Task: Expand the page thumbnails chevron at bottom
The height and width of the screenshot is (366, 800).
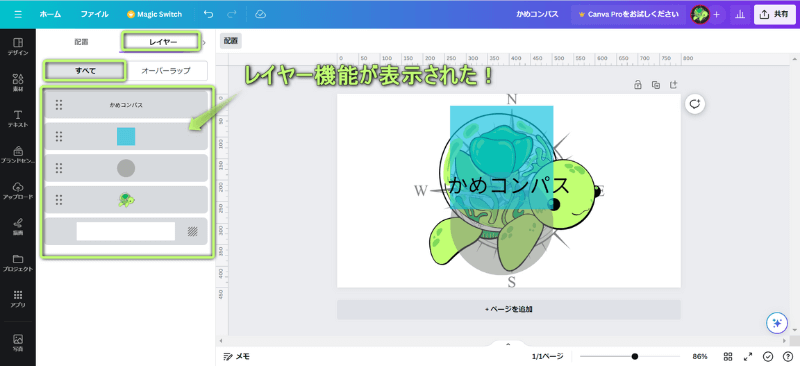Action: pyautogui.click(x=508, y=344)
